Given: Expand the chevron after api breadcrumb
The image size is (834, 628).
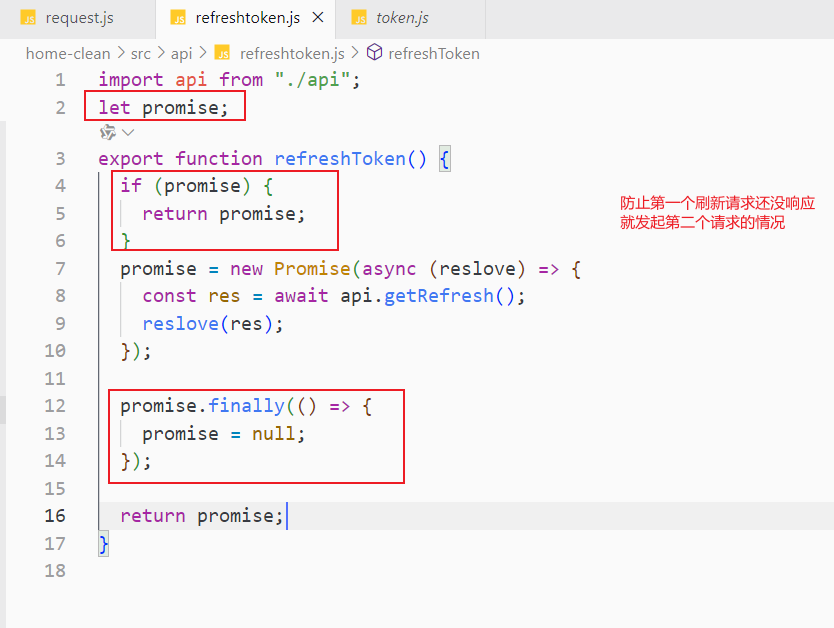Looking at the screenshot, I should coord(203,53).
